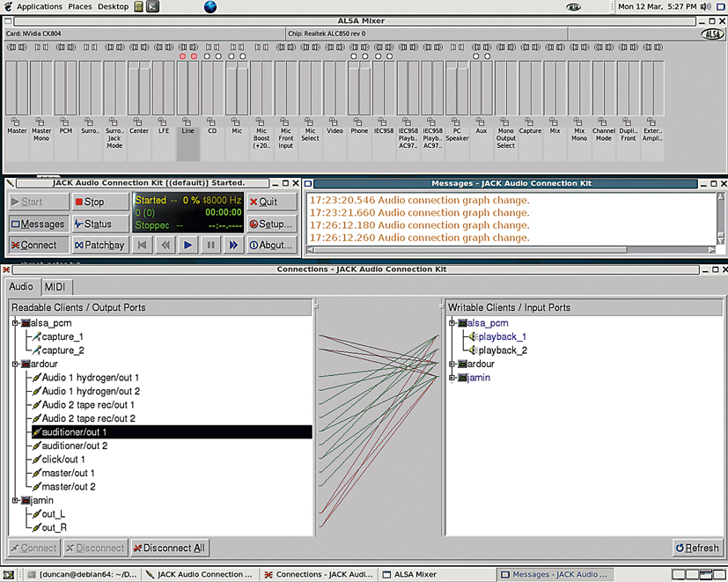Open the Patchbay from the JACK control panel

[99, 245]
